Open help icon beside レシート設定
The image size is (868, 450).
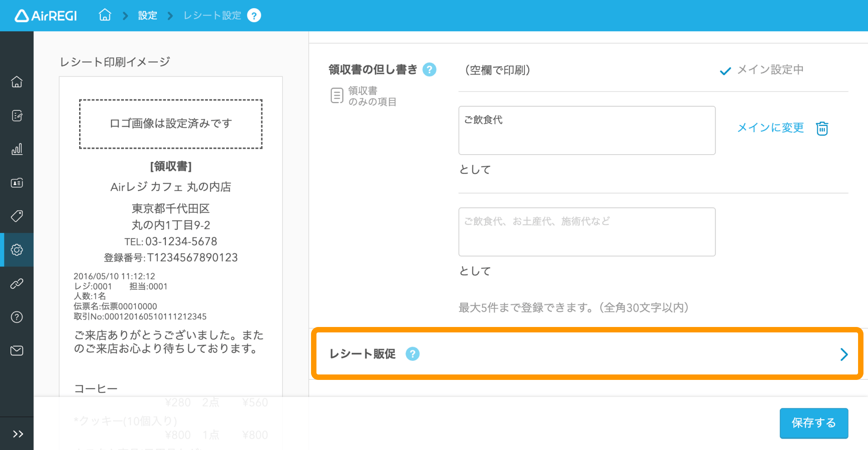point(254,16)
